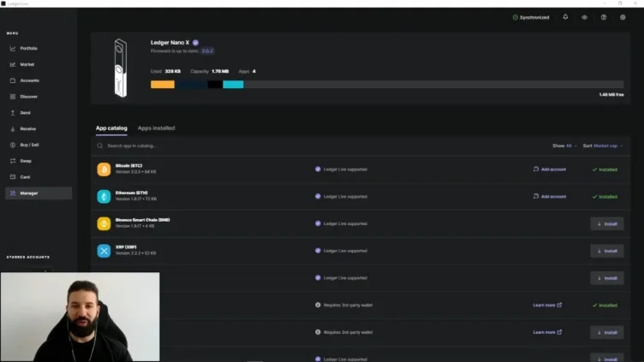Click the cyan storage bar segment
The height and width of the screenshot is (362, 644).
tap(233, 85)
